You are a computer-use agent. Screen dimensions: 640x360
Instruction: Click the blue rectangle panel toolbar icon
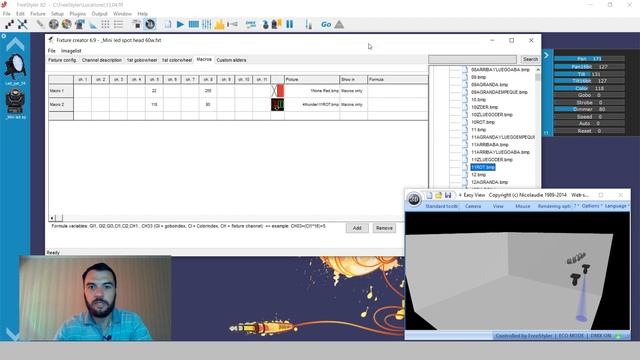pos(194,24)
